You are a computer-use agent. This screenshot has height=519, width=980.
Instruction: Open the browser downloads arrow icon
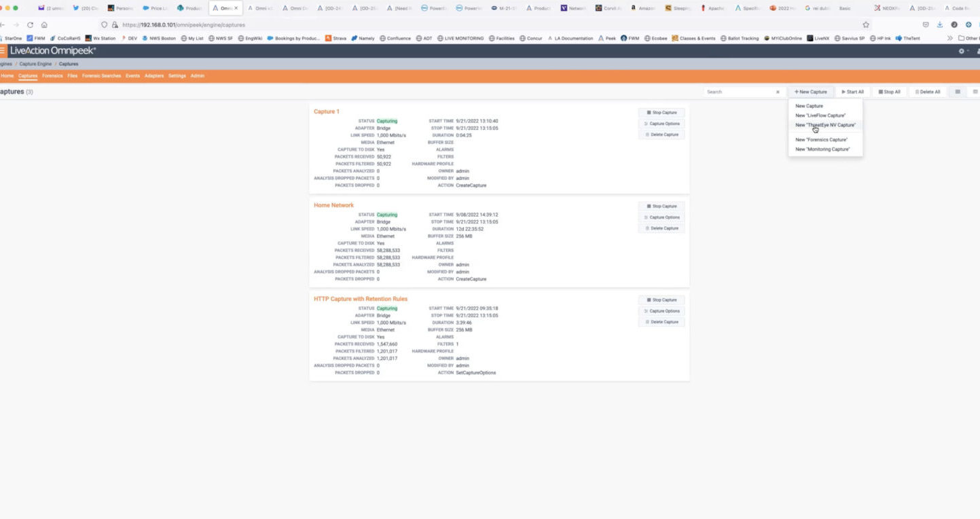pyautogui.click(x=941, y=24)
